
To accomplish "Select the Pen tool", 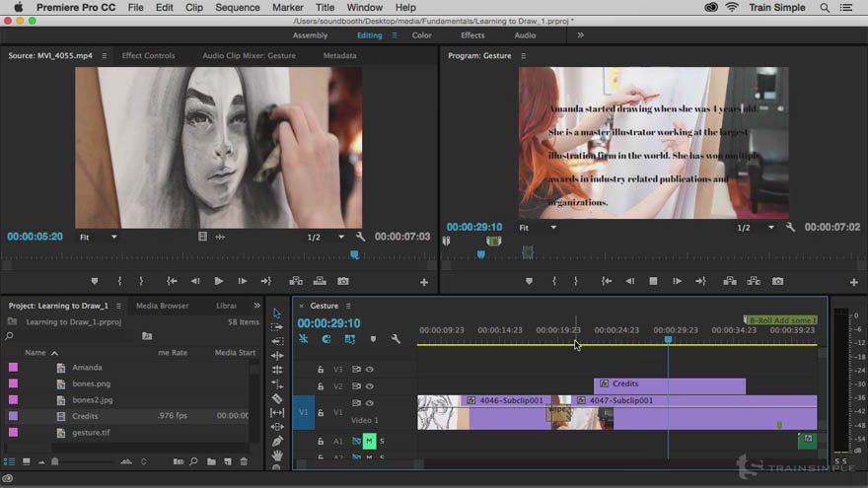I will tap(277, 441).
